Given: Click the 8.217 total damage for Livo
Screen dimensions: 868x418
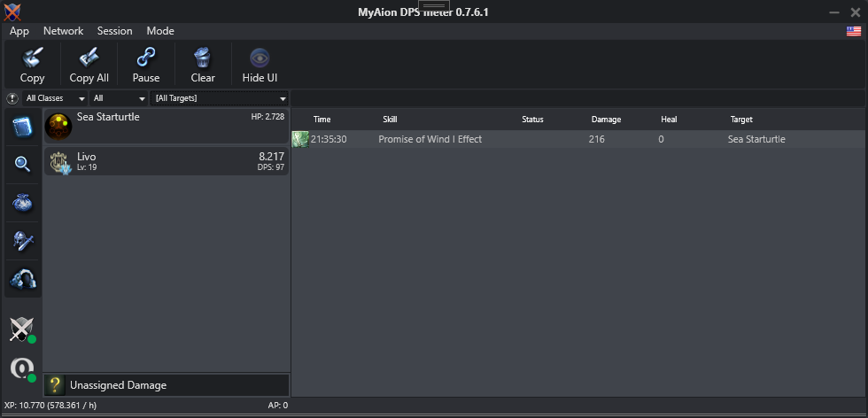Looking at the screenshot, I should 271,157.
